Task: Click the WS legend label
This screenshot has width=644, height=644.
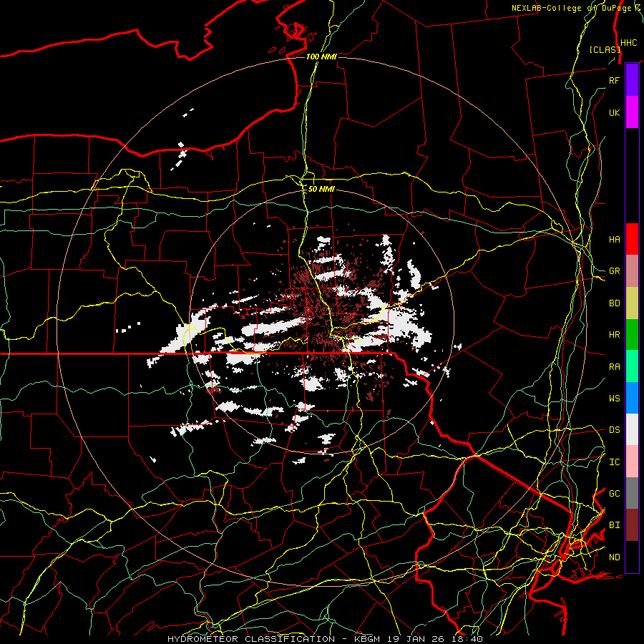Action: pos(614,398)
